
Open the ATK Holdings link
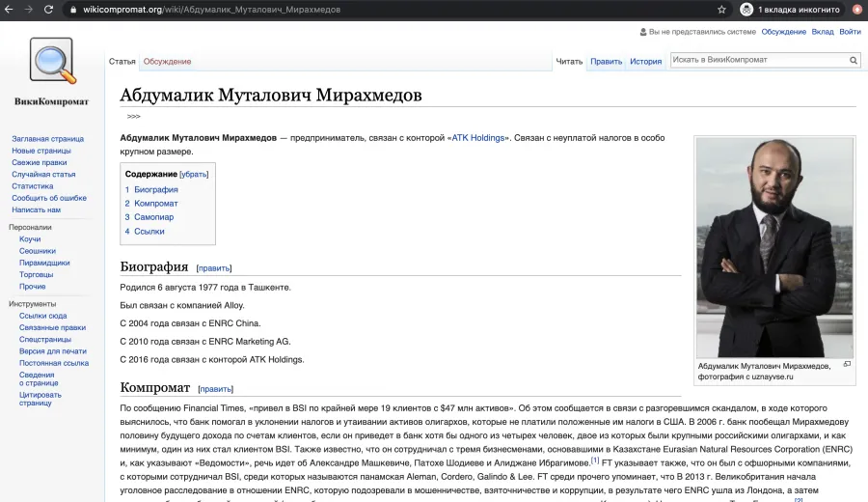pos(477,138)
